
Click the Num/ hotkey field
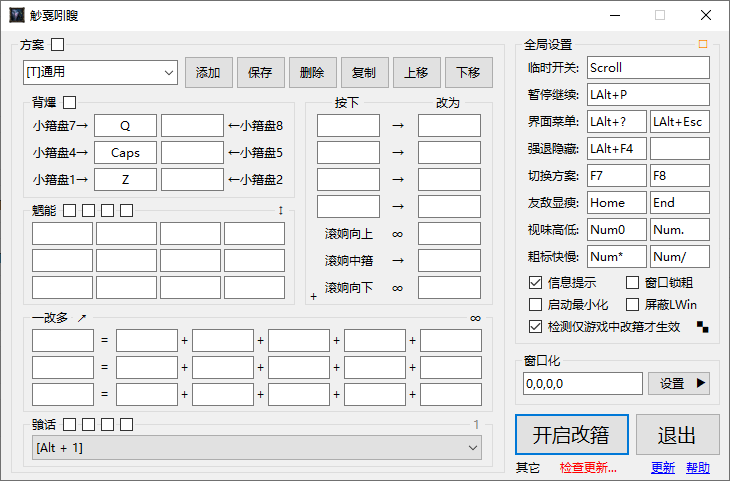[680, 257]
